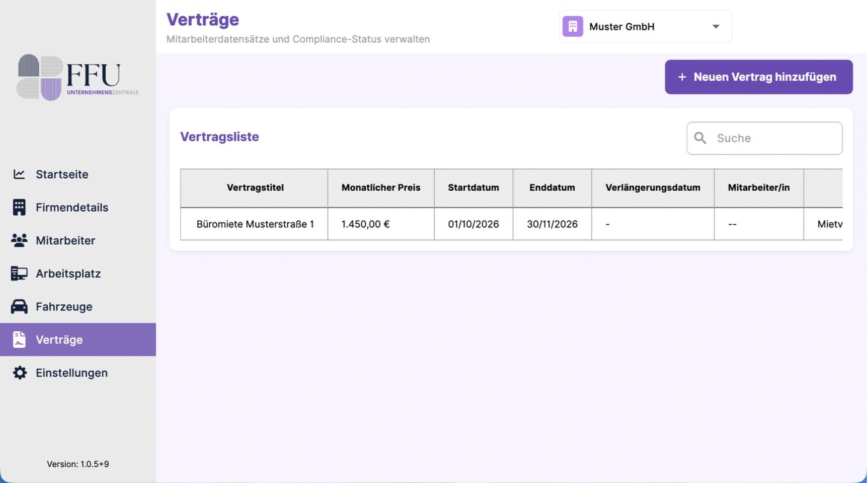Click the Monatlicher Preis column header
Screen dimensions: 868x483
point(381,188)
